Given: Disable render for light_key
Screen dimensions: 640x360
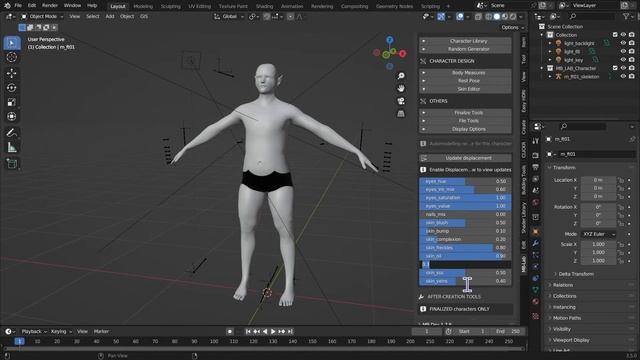Looking at the screenshot, I should pos(632,60).
